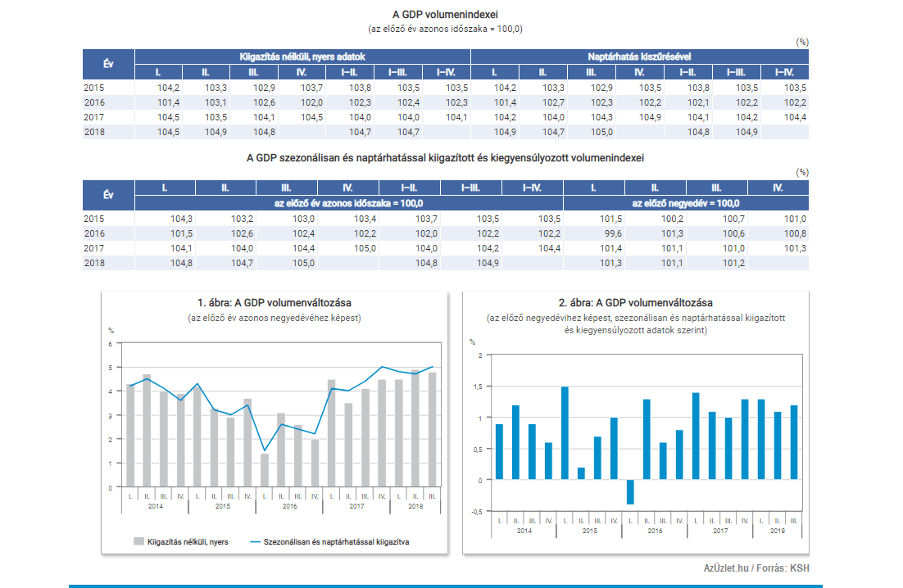The width and height of the screenshot is (903, 588).
Task: Select the 'Kiigazítás nélküli, nyers adatok' table header
Action: point(302,57)
